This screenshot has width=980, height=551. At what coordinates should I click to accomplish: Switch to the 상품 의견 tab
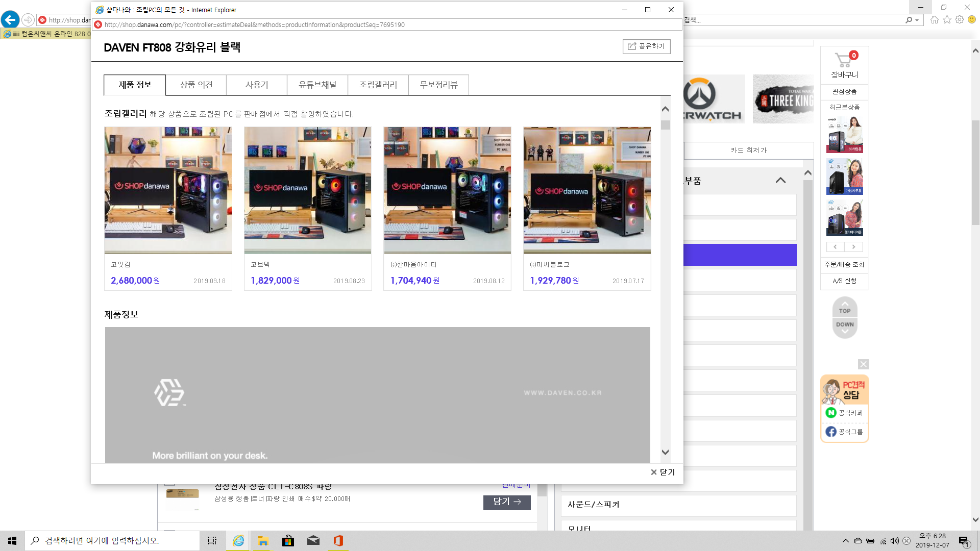pos(196,85)
